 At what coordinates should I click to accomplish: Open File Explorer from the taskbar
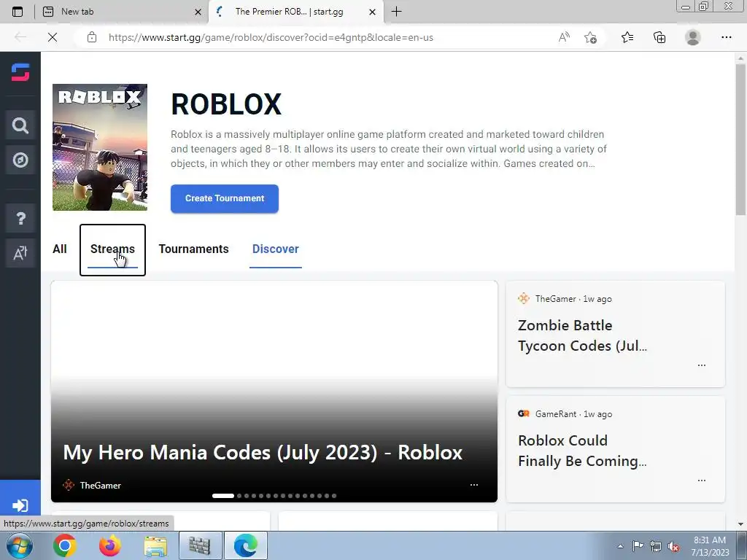coord(155,545)
